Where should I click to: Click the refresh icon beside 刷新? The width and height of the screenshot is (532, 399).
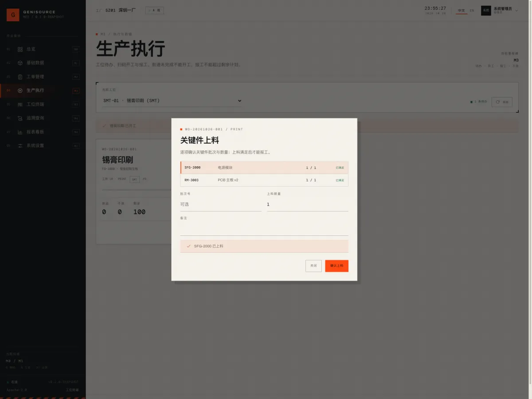click(498, 102)
